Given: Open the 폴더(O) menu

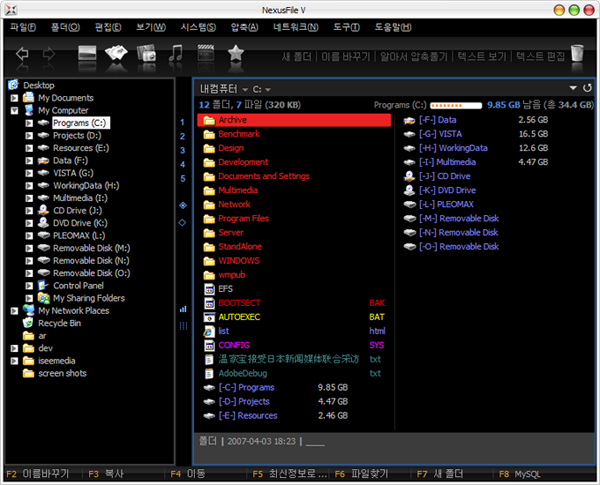Looking at the screenshot, I should click(65, 27).
